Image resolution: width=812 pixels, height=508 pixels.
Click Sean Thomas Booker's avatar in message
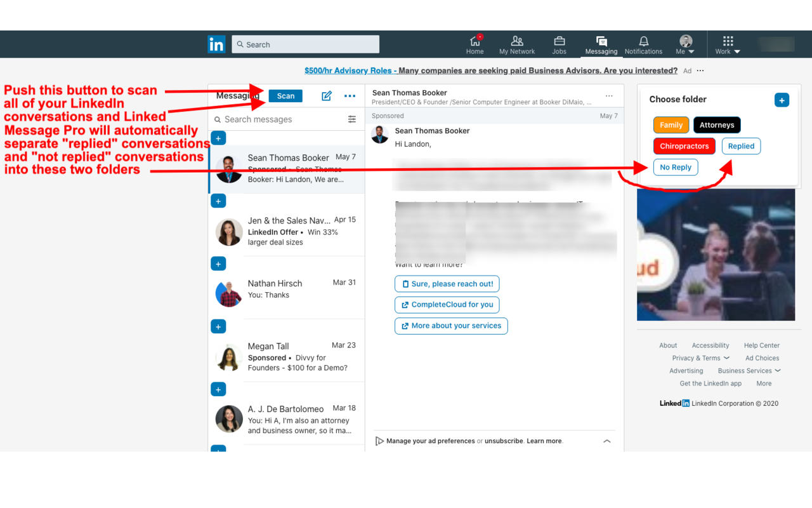tap(380, 135)
